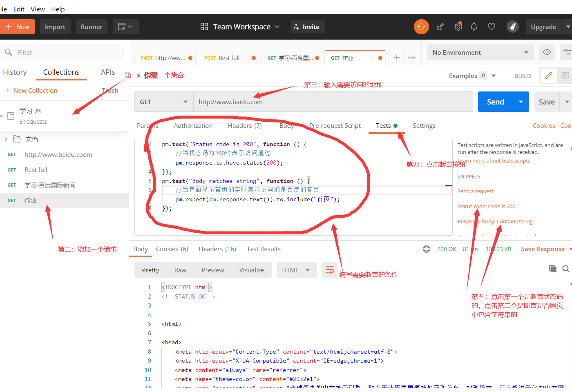Open the Cookies link near Settings
Viewport: 572px width, 392px height.
coord(544,126)
